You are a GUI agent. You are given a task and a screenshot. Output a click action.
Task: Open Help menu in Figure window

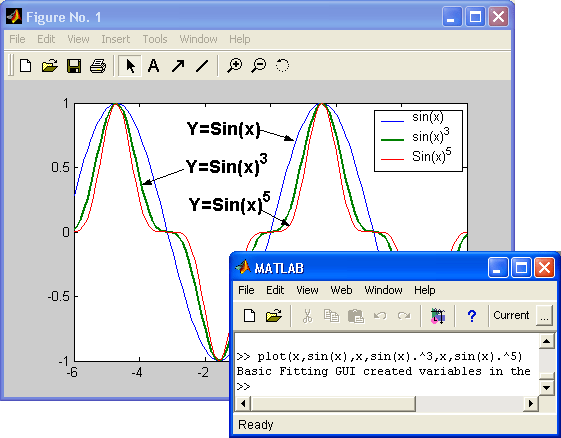point(240,39)
